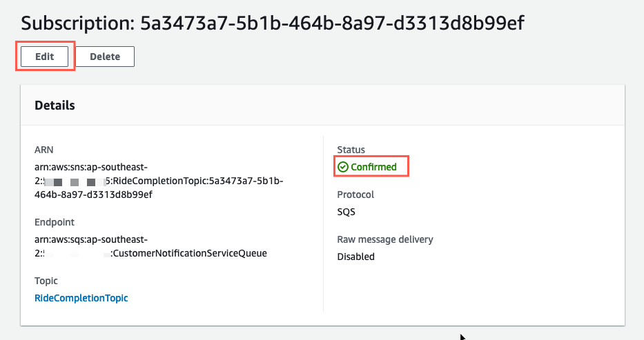644x340 pixels.
Task: Select the subscription ARN value text
Action: [x=159, y=181]
